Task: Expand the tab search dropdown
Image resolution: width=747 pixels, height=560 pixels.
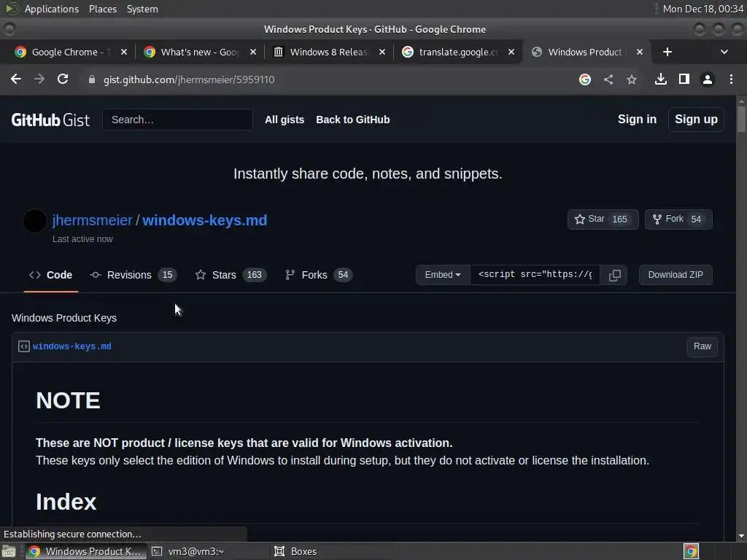Action: point(724,52)
